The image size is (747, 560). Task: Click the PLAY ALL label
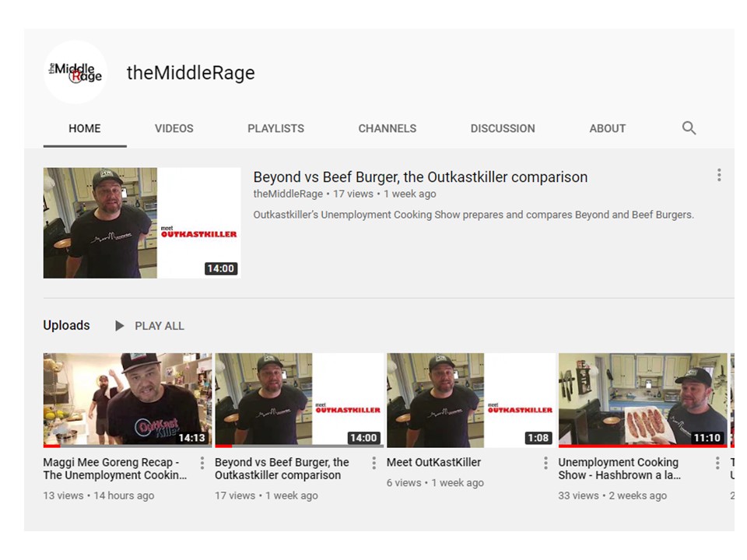[x=160, y=326]
